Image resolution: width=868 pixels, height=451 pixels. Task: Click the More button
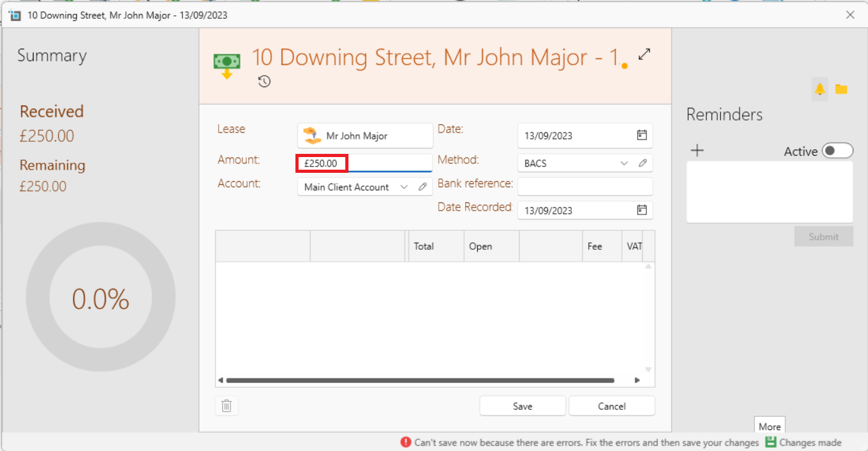tap(770, 426)
